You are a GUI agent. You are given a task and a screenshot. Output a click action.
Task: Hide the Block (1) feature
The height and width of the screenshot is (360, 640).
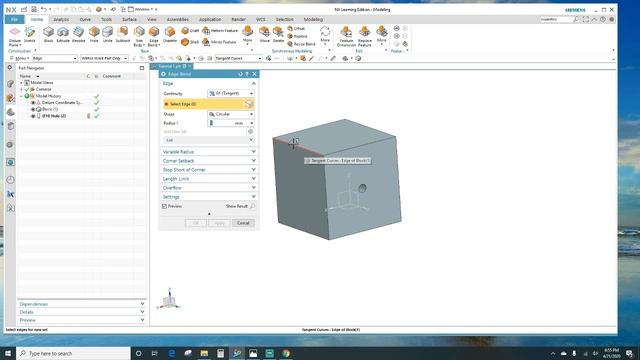[x=33, y=109]
